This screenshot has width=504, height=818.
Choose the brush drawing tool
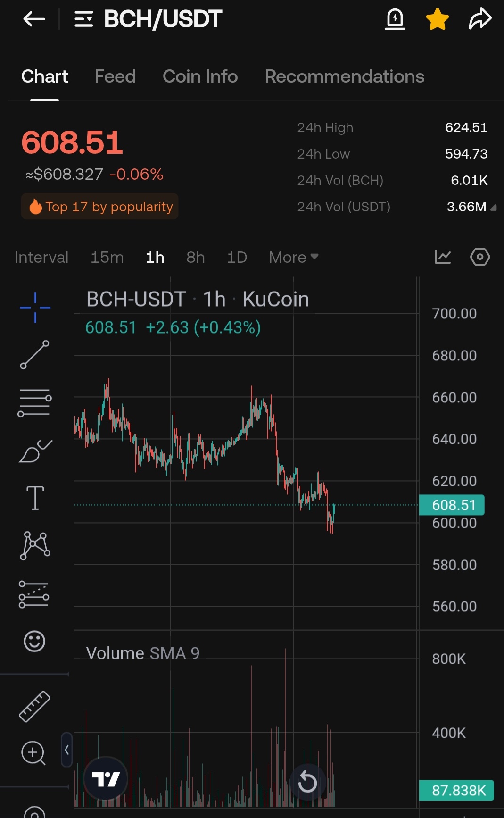coord(35,451)
